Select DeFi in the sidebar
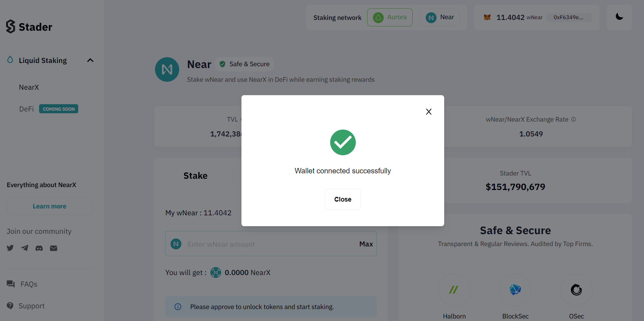 point(26,109)
